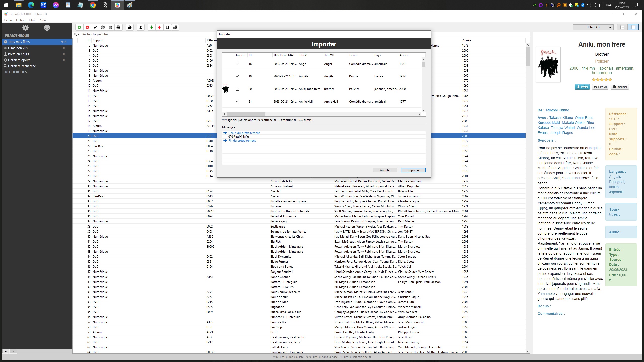The image size is (644, 362).
Task: Open Chrome from the taskbar
Action: 93,5
